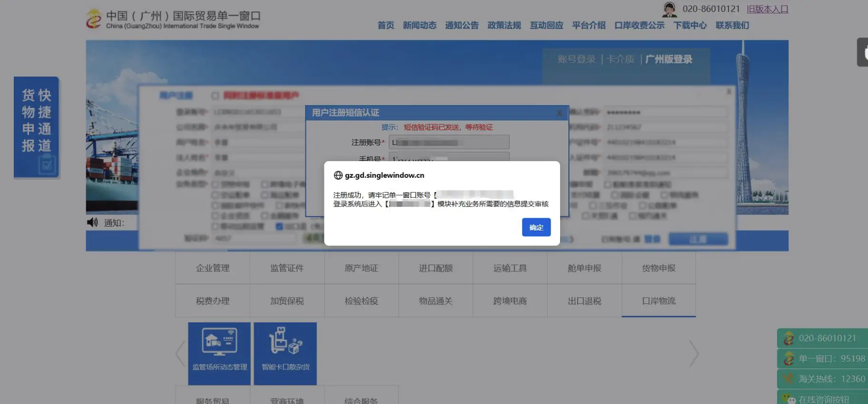Close the 用户注册短信认证 dialog
The image size is (868, 404).
tap(559, 113)
